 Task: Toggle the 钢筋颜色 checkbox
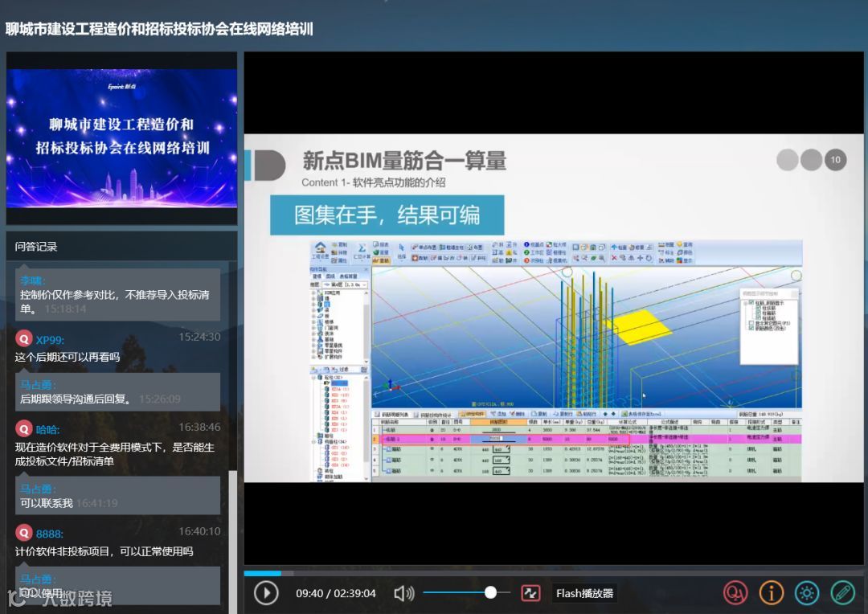[x=751, y=329]
